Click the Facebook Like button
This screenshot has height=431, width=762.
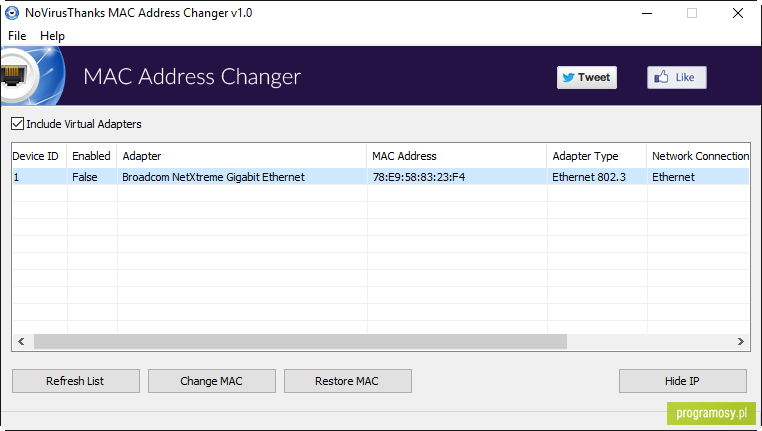click(676, 77)
